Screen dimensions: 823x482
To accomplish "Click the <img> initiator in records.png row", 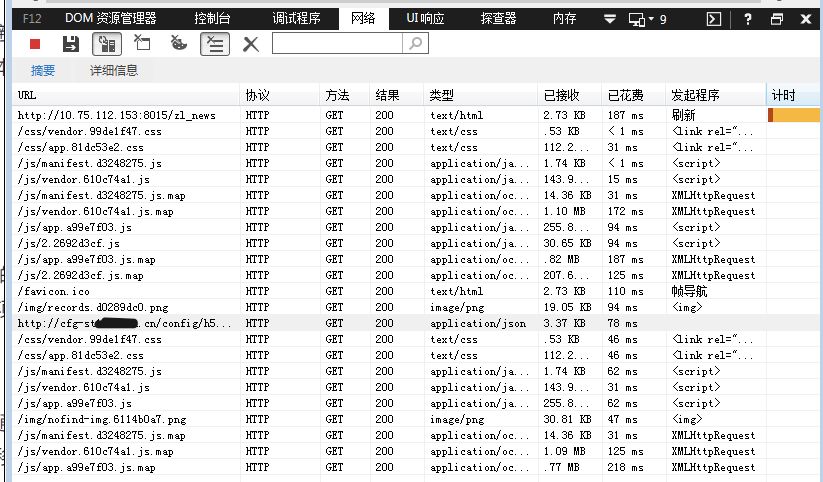I will [687, 307].
